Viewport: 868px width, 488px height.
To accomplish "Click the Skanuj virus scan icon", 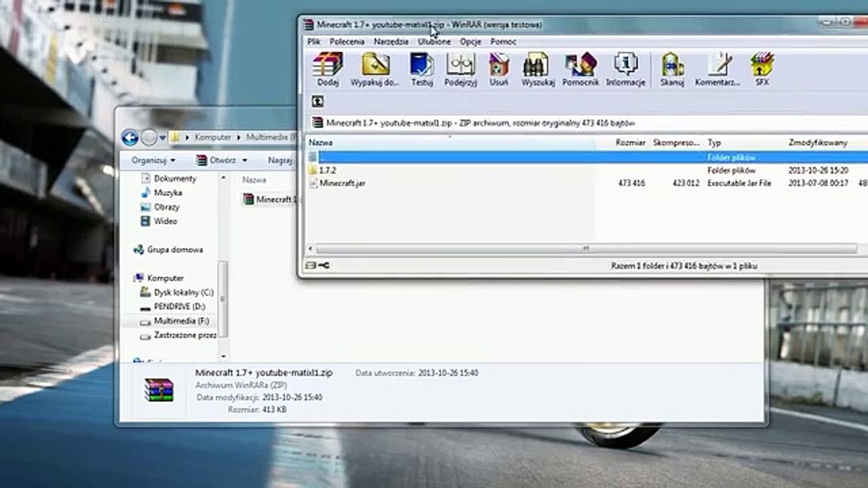I will (672, 69).
